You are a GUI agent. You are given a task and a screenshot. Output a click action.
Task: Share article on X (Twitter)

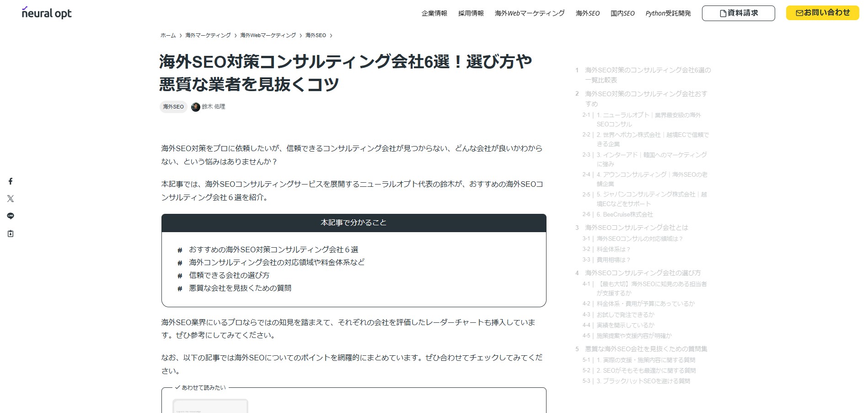pyautogui.click(x=11, y=199)
